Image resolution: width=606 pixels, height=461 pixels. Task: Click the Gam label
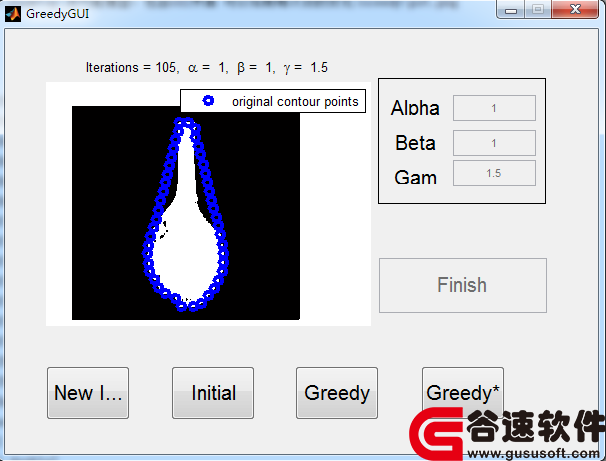[415, 177]
